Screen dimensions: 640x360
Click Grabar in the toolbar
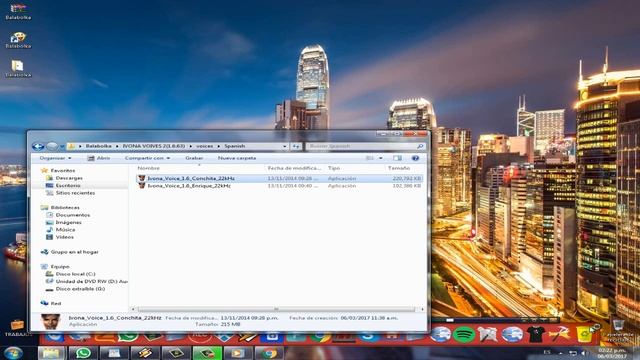pyautogui.click(x=194, y=158)
